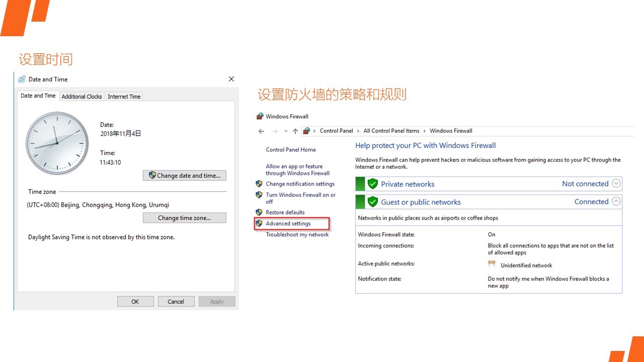Click breadcrumb chevron after Control Panel

(x=358, y=131)
